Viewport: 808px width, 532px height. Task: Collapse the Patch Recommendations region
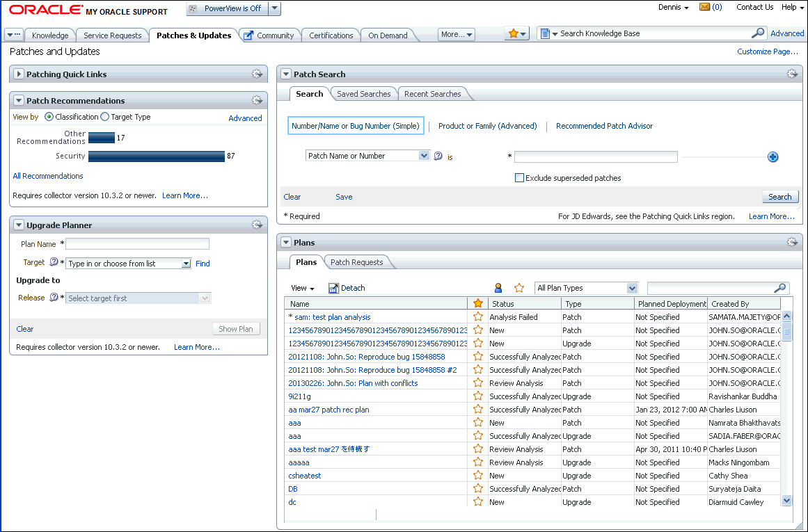[x=19, y=100]
